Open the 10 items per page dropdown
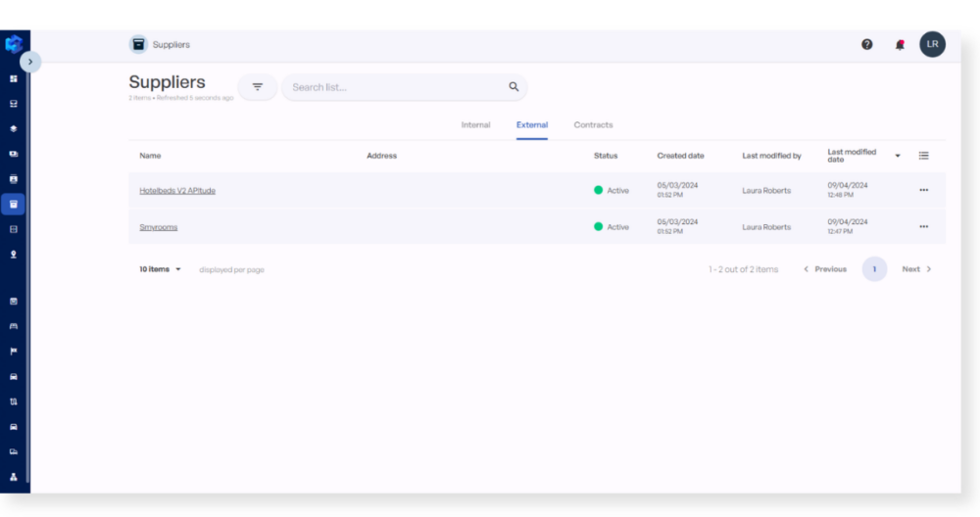 [160, 269]
